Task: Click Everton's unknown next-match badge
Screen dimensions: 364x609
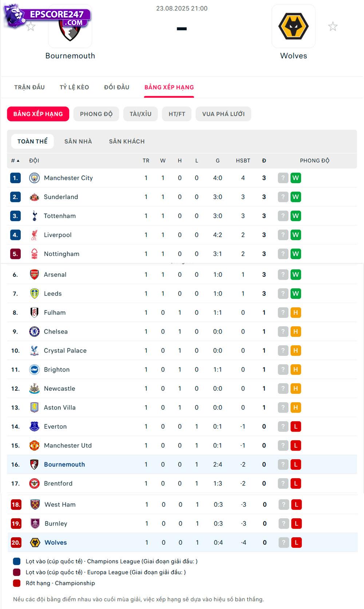Action: click(283, 427)
